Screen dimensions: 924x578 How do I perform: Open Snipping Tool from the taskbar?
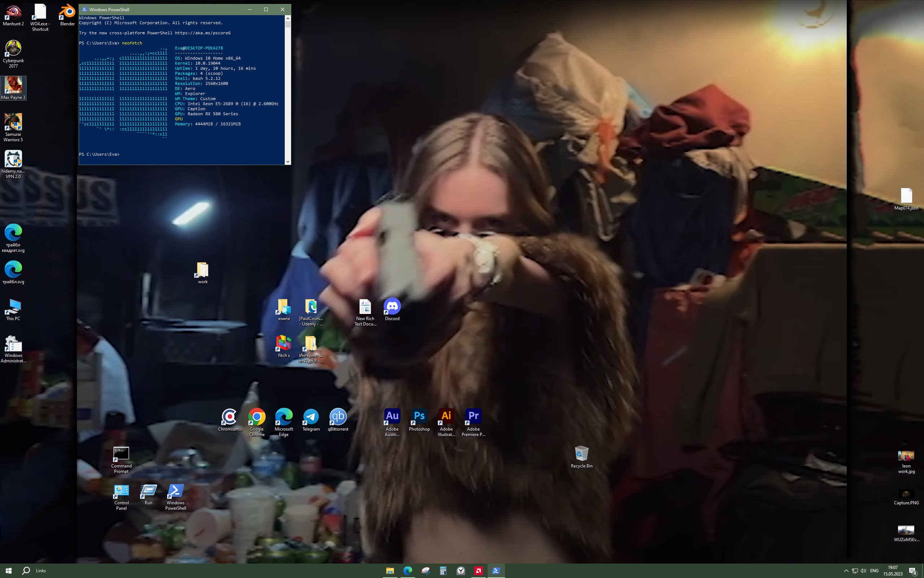425,571
